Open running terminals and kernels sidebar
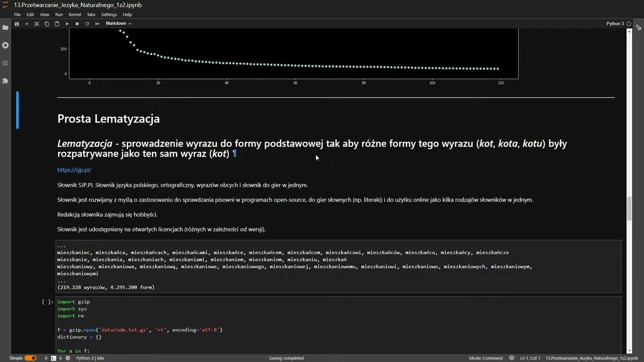The width and height of the screenshot is (644, 362). point(6,45)
